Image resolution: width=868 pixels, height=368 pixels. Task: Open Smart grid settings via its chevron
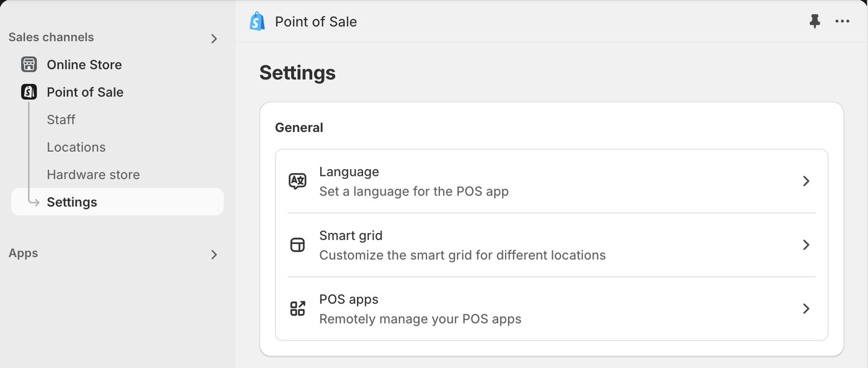coord(806,245)
